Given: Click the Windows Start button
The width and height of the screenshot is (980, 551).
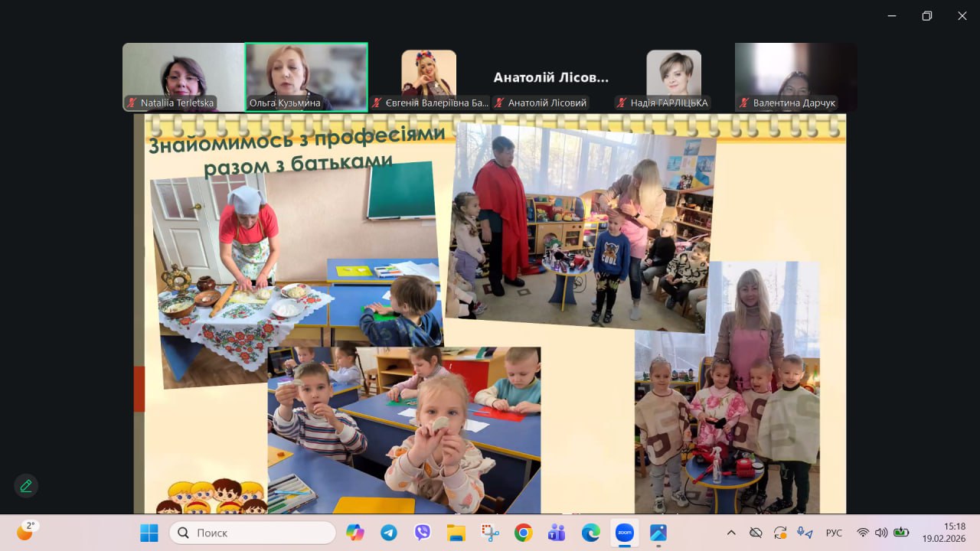Looking at the screenshot, I should 149,533.
